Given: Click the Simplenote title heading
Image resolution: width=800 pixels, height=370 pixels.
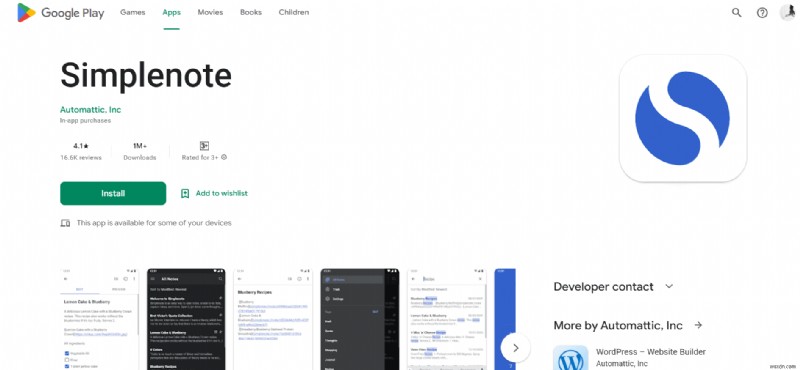Looking at the screenshot, I should (146, 76).
